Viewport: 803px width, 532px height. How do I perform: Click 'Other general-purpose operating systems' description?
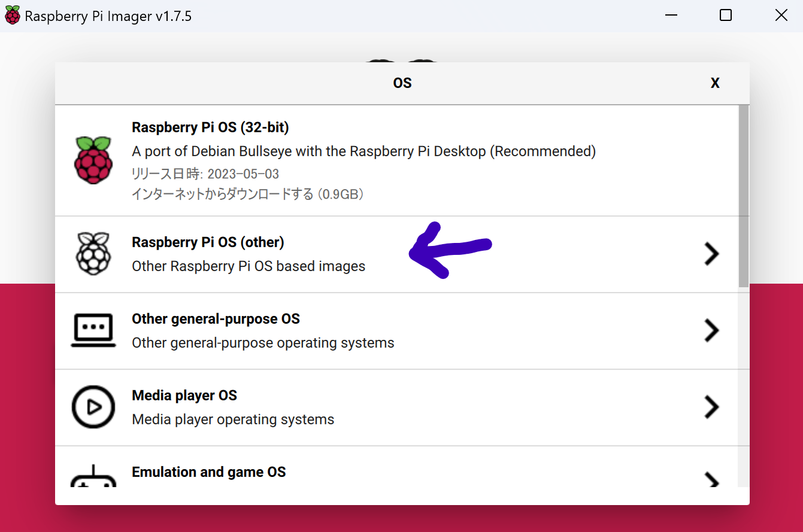point(263,343)
